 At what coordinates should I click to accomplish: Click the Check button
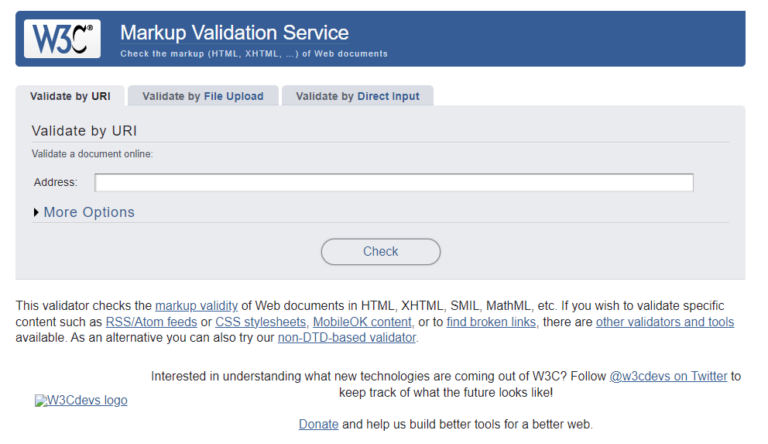(381, 251)
